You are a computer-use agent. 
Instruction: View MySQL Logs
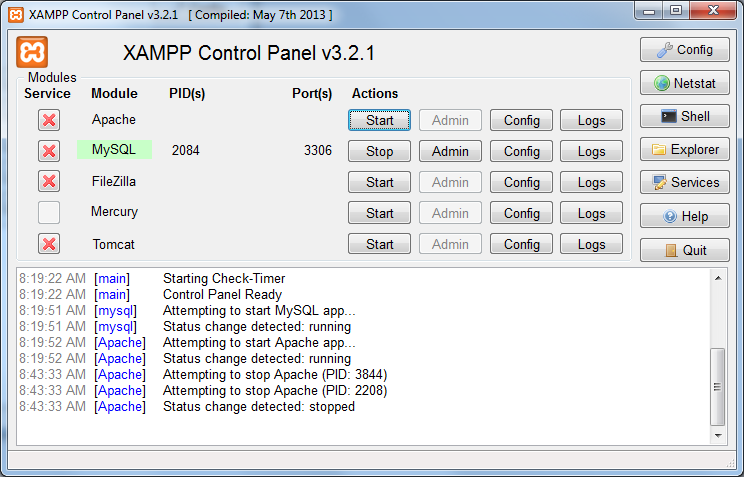click(x=591, y=151)
